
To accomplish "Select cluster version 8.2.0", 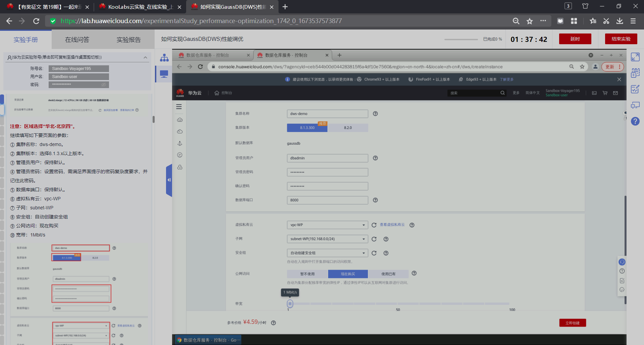I will click(x=348, y=128).
